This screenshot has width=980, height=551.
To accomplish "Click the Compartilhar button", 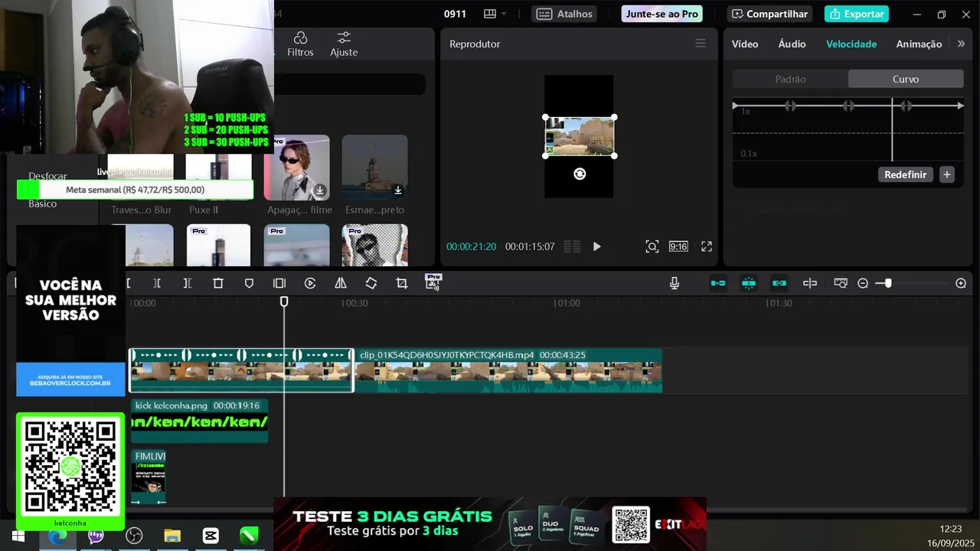I will click(x=769, y=14).
